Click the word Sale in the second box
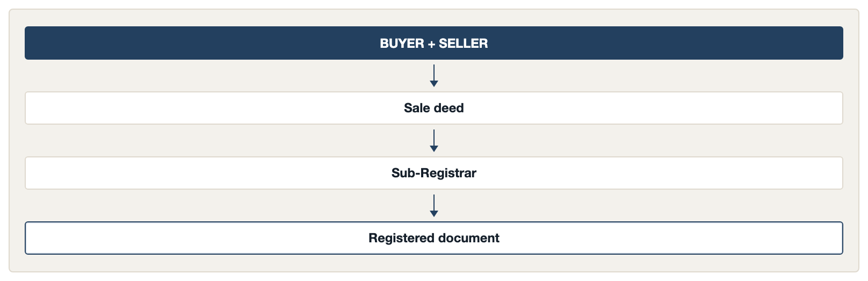 pos(417,108)
